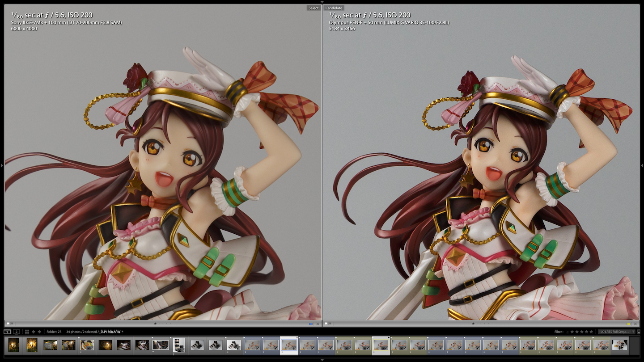644x362 pixels.
Task: Click the '5184 x 3456' dimensions text
Action: pyautogui.click(x=342, y=29)
